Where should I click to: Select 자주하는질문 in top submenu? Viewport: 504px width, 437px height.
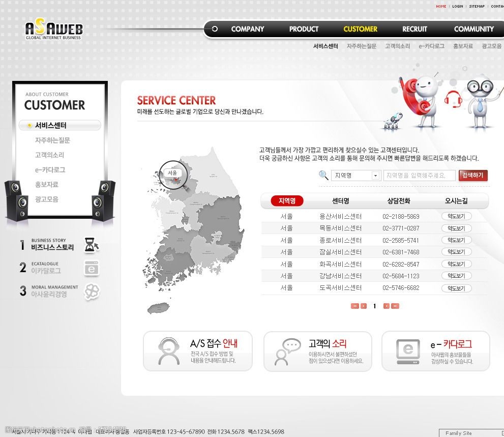click(x=362, y=46)
